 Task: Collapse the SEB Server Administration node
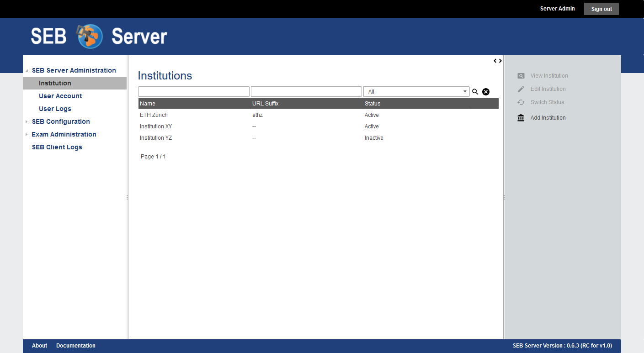pyautogui.click(x=27, y=71)
